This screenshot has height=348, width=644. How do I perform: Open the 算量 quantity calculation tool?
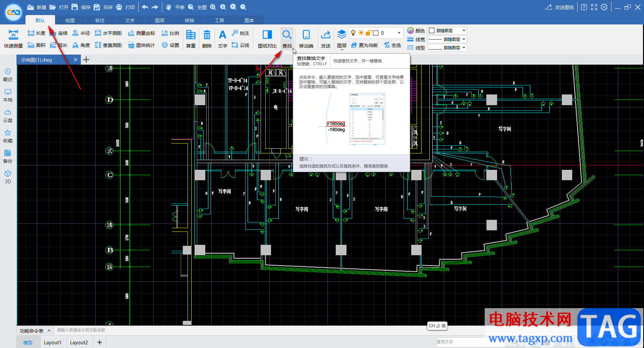pyautogui.click(x=191, y=39)
